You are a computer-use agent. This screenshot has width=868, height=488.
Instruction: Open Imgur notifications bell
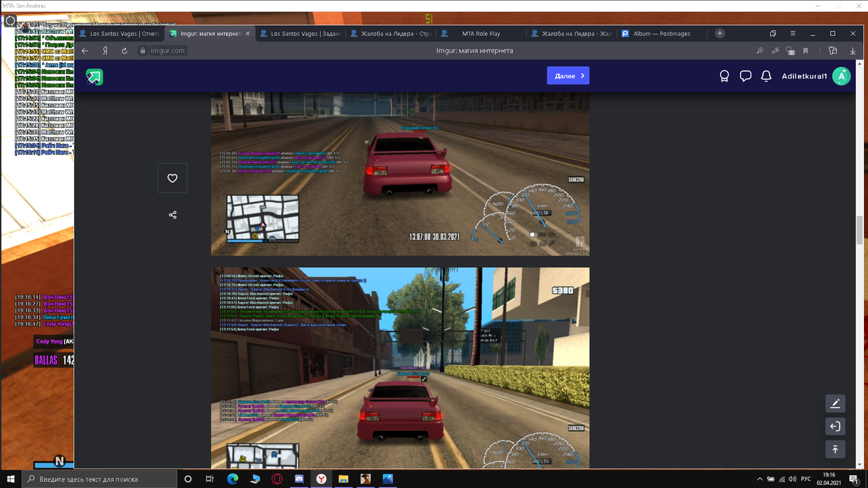tap(766, 77)
